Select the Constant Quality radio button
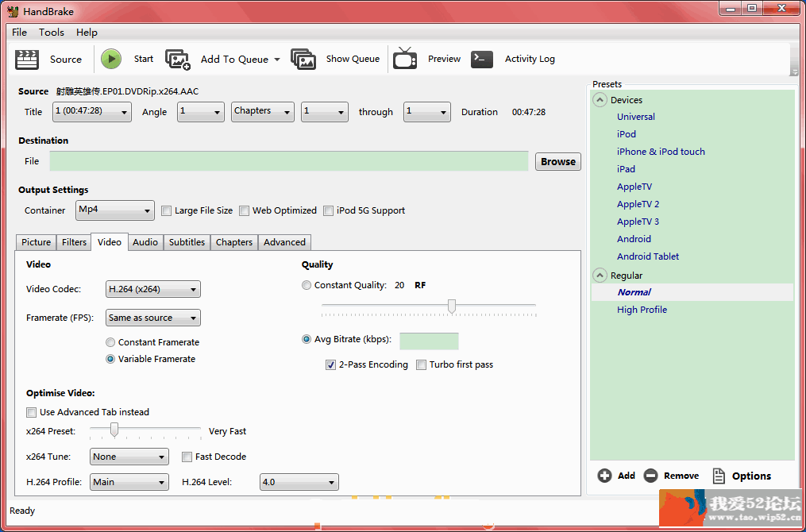This screenshot has width=806, height=532. pos(307,285)
